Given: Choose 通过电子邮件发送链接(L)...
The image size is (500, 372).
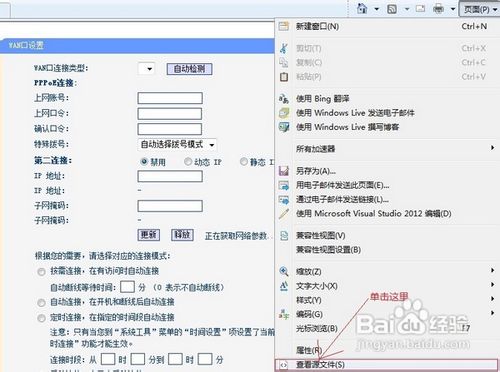Looking at the screenshot, I should tap(387, 200).
